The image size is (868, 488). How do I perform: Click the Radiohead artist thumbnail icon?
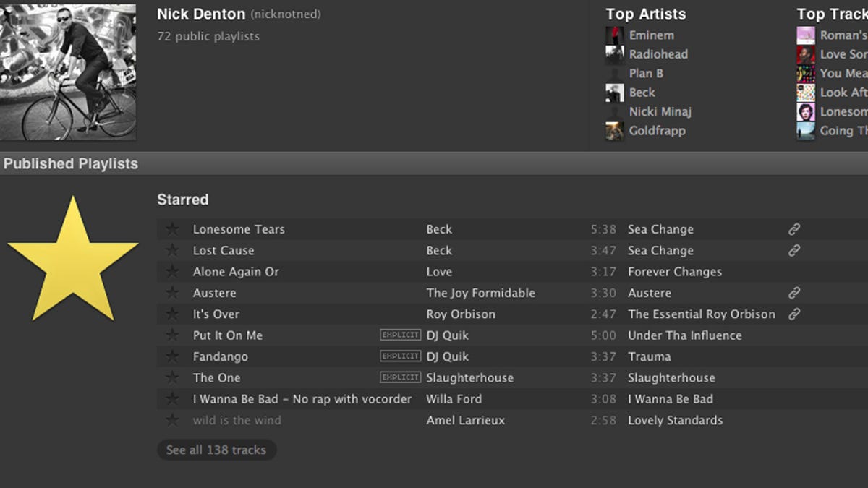[615, 54]
